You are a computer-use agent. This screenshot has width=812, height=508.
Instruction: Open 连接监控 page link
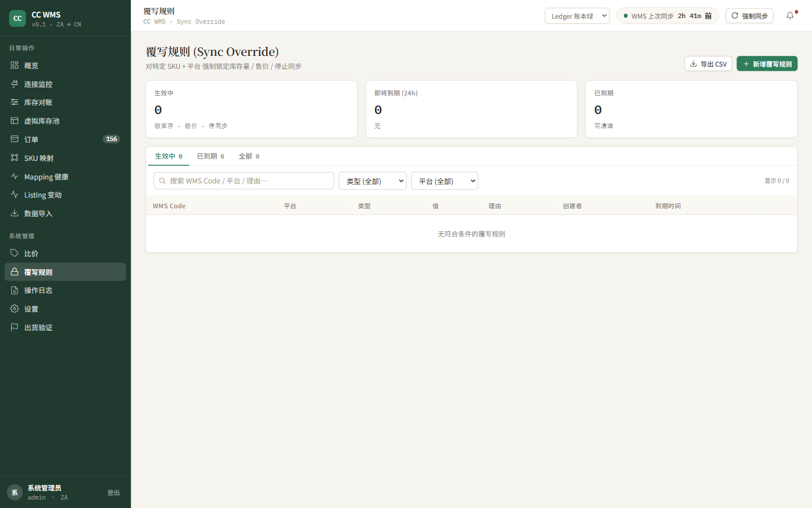pos(65,84)
